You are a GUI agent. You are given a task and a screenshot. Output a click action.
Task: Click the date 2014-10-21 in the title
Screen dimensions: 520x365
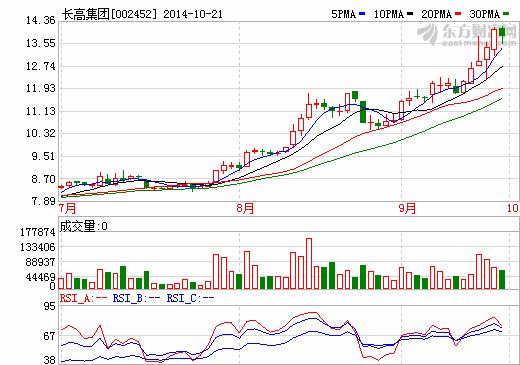pyautogui.click(x=193, y=14)
